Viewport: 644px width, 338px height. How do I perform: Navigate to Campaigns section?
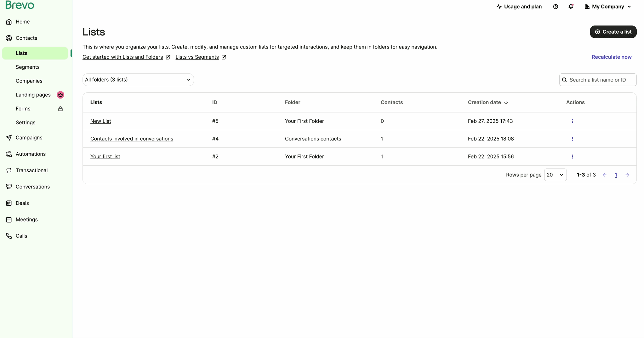29,138
